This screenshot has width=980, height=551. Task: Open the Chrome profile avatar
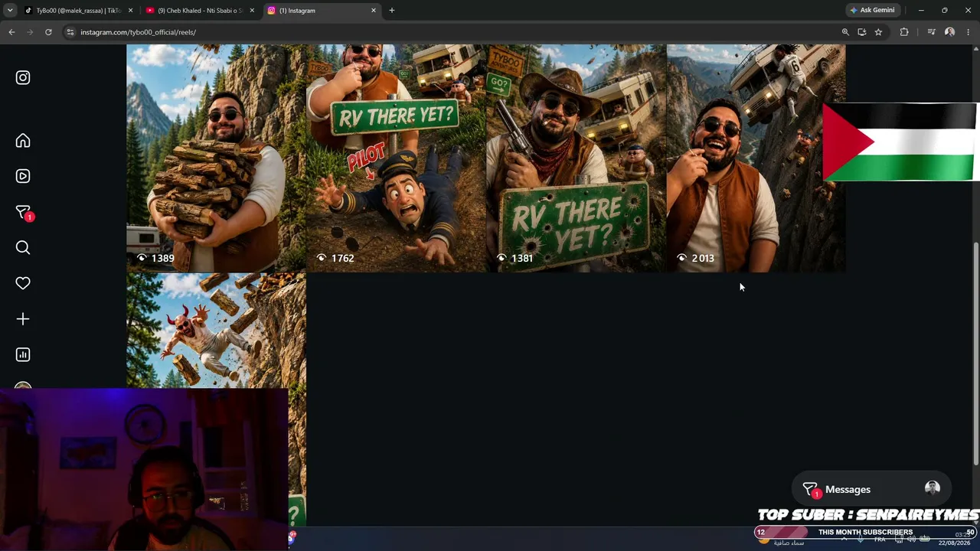[x=950, y=32]
